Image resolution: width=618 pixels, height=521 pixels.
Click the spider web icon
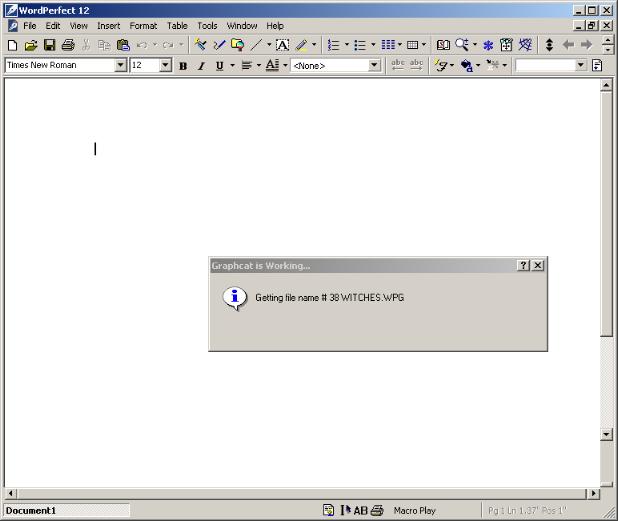(x=525, y=45)
